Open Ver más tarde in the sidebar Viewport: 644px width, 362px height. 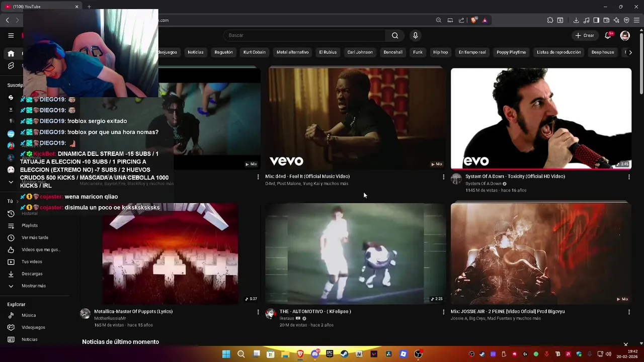[35, 237]
